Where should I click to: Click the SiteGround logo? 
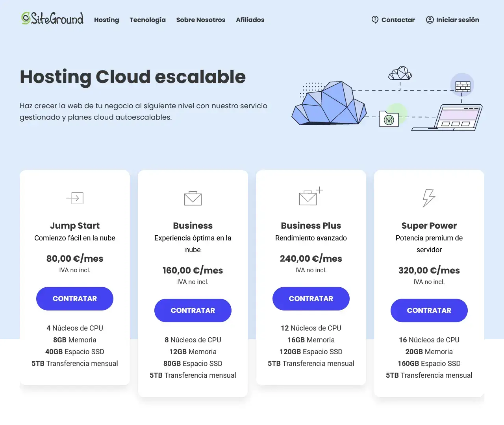[x=52, y=18]
